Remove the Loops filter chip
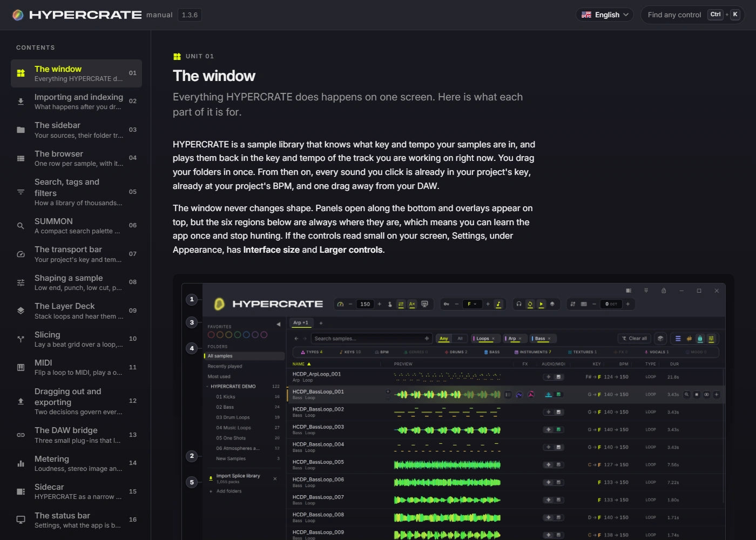 493,339
